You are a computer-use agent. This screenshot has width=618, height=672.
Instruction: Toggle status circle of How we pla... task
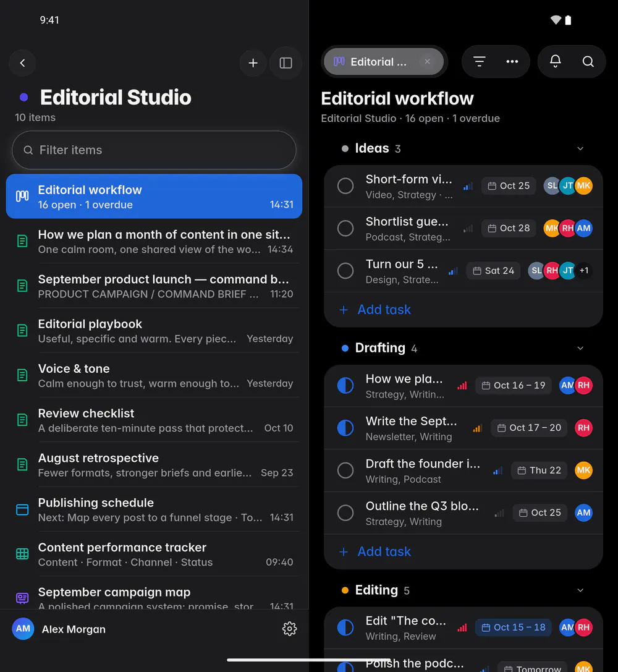pos(345,385)
